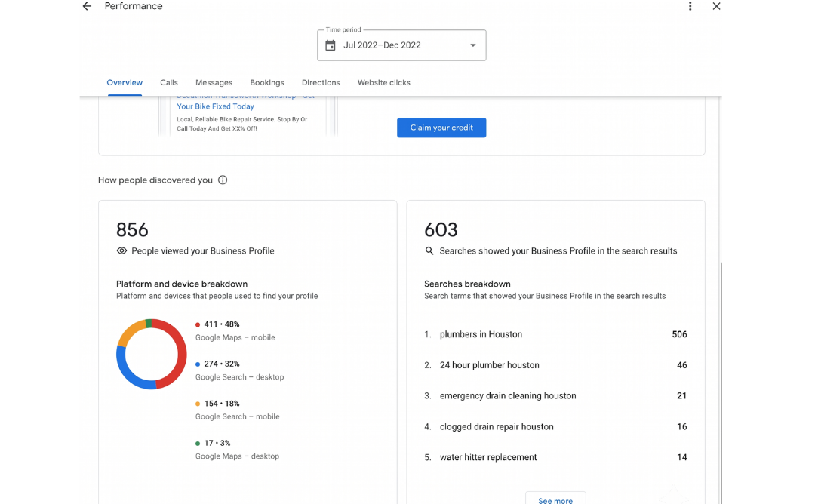
Task: Click 'Google Search – mobile' legend label
Action: pos(237,416)
